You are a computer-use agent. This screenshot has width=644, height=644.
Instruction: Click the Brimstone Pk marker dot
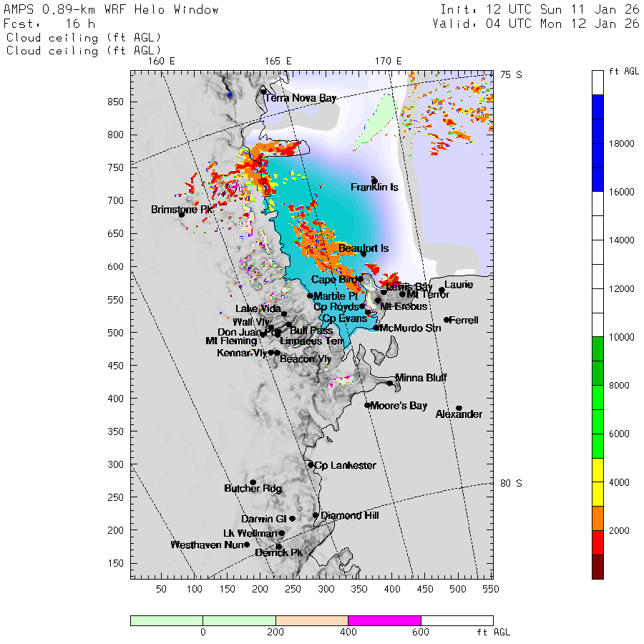pos(182,214)
